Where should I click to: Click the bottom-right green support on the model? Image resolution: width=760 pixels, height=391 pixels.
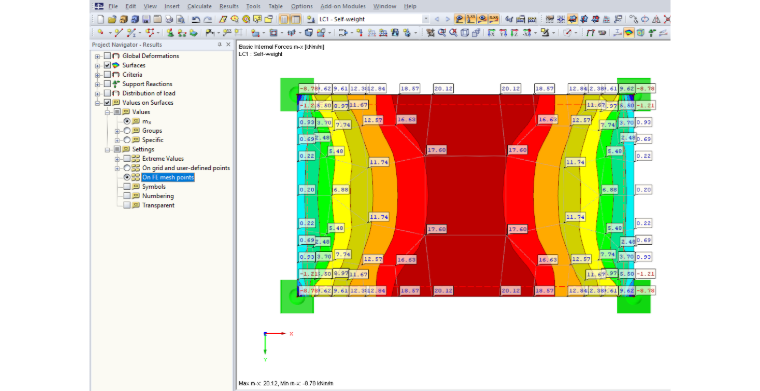click(x=633, y=297)
